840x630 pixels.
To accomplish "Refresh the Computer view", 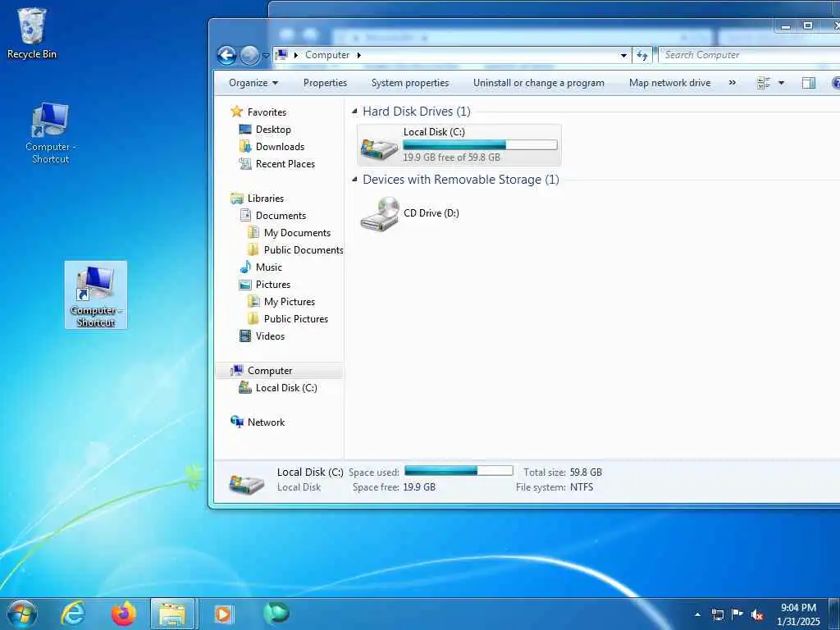I will pyautogui.click(x=642, y=55).
